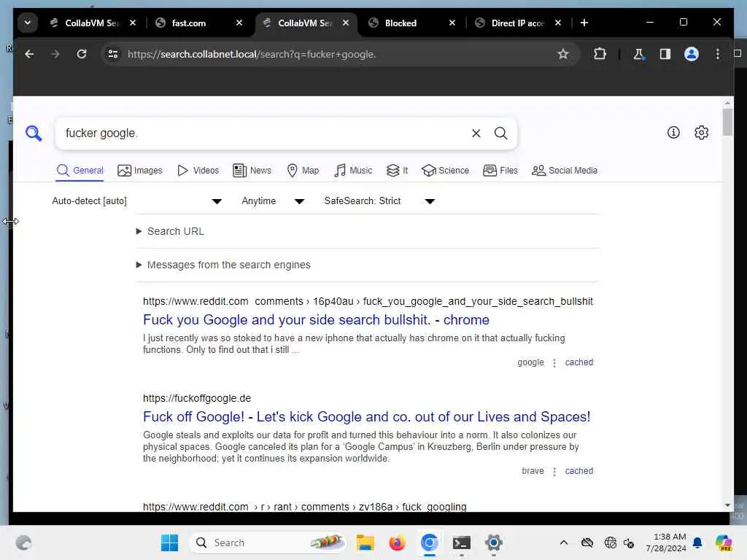The height and width of the screenshot is (560, 747).
Task: Select the Files category
Action: 500,171
